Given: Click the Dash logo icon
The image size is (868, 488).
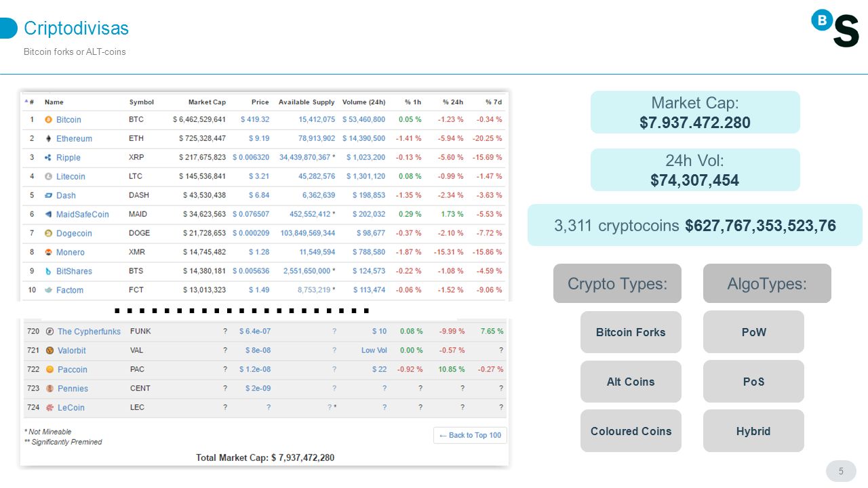Looking at the screenshot, I should (48, 195).
